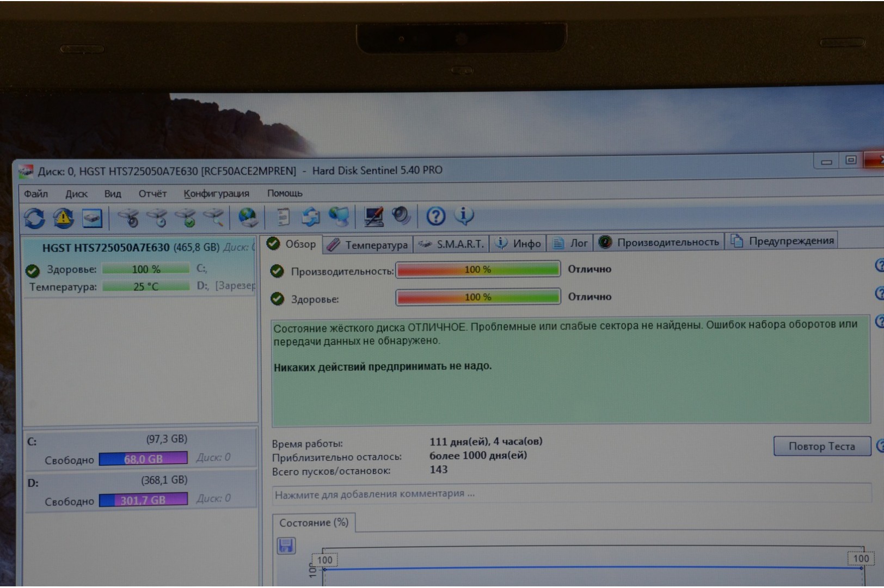Click the D: free space 301.7 GB bar
Viewport: 884px width, 588px height.
click(x=143, y=500)
